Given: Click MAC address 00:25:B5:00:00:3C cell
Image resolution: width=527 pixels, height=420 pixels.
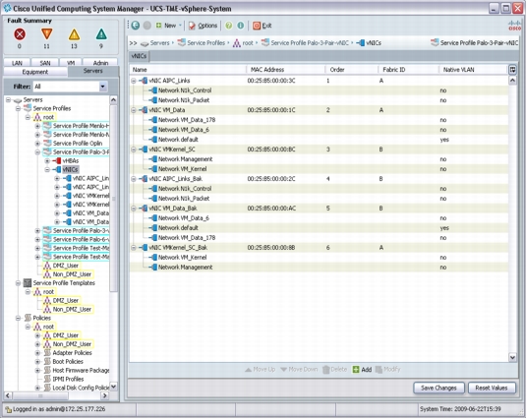Looking at the screenshot, I should tap(271, 81).
